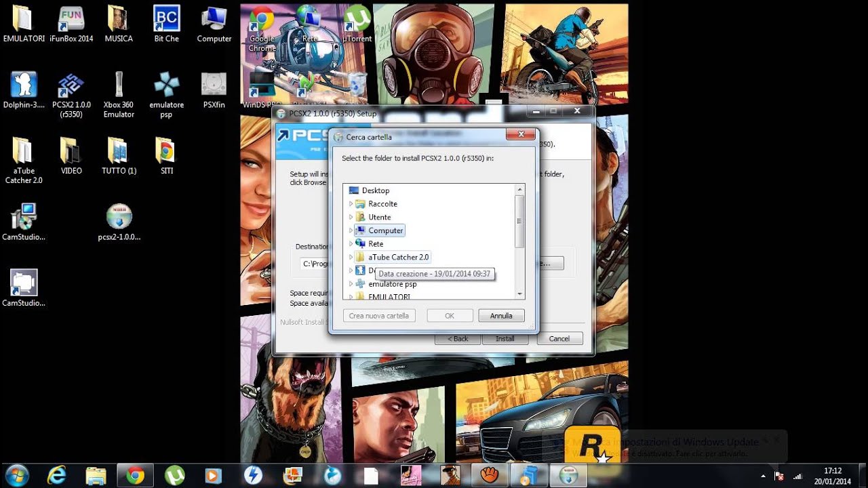Image resolution: width=868 pixels, height=488 pixels.
Task: Open the MUSICA desktop folder
Action: (x=119, y=24)
